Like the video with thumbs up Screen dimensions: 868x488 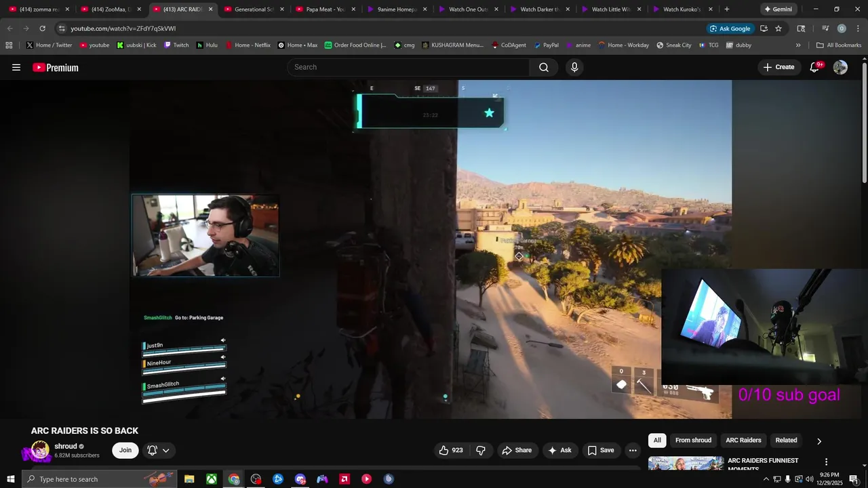click(x=451, y=450)
